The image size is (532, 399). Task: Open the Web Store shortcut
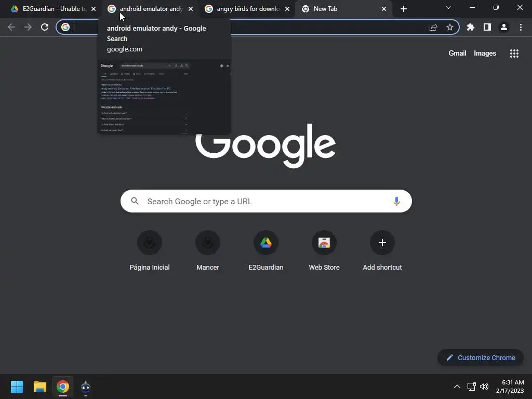click(x=324, y=251)
